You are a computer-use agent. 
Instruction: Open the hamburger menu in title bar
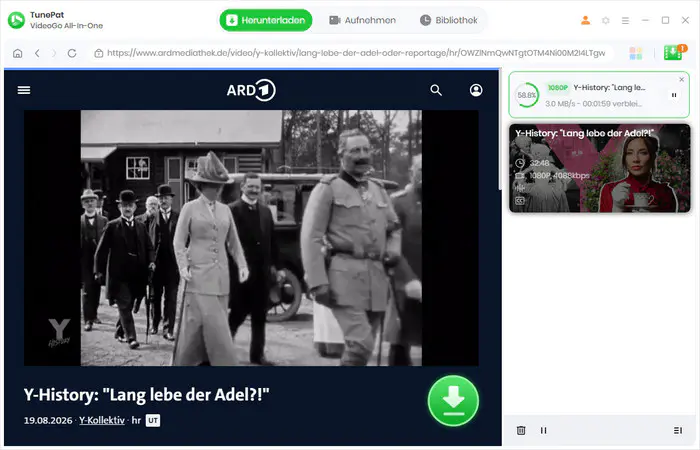(625, 21)
